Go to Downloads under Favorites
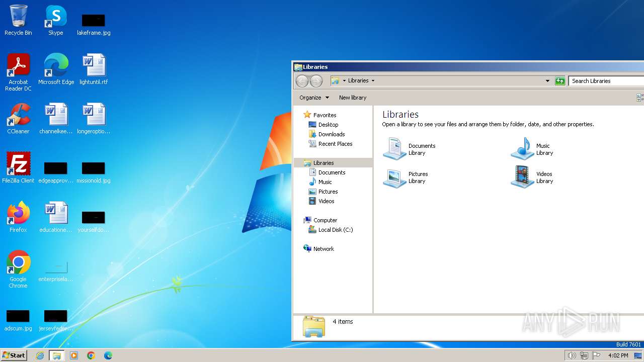Viewport: 644px width, 362px height. coord(332,134)
